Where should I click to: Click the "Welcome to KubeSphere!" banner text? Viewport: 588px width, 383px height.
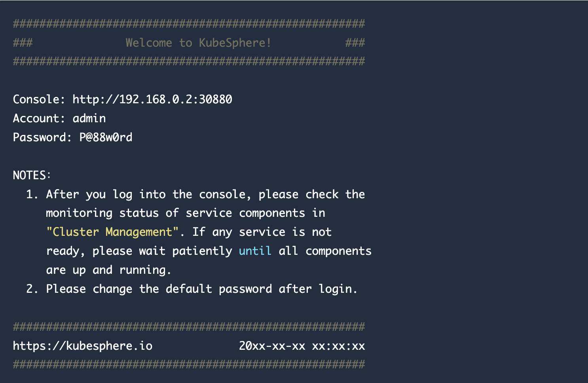pos(198,43)
